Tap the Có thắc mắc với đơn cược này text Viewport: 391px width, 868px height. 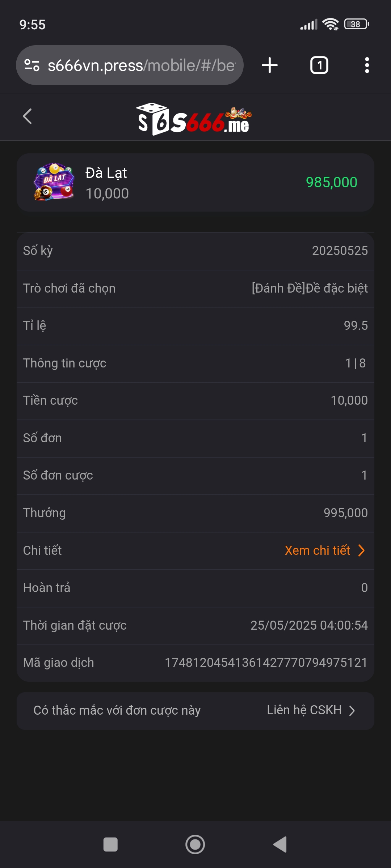tap(117, 710)
